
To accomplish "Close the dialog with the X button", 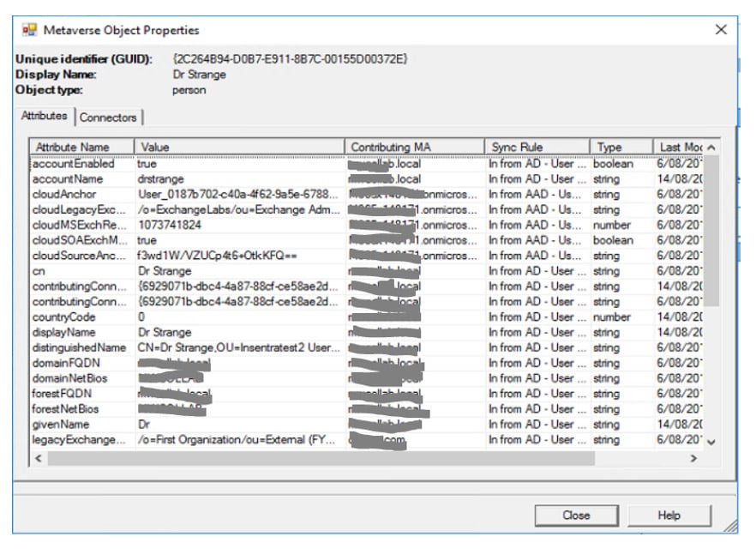I will pos(720,30).
